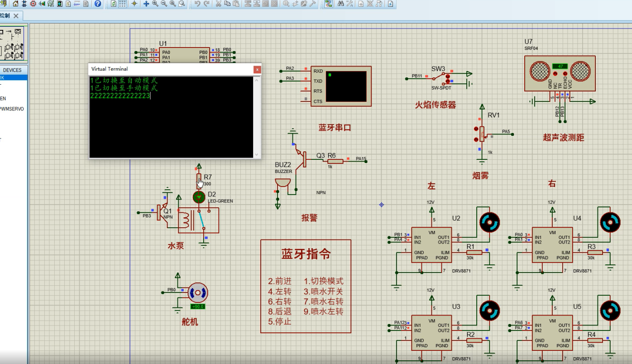Click the Block Move icon

coord(257,4)
